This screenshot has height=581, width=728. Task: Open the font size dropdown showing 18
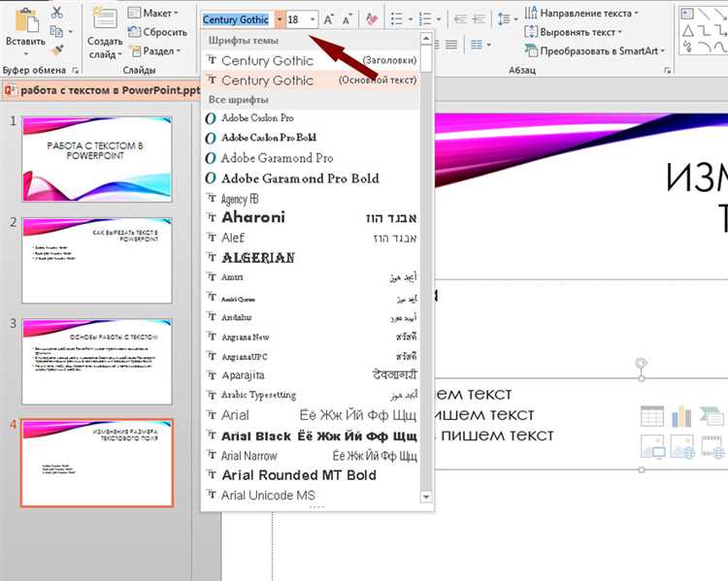click(x=312, y=19)
